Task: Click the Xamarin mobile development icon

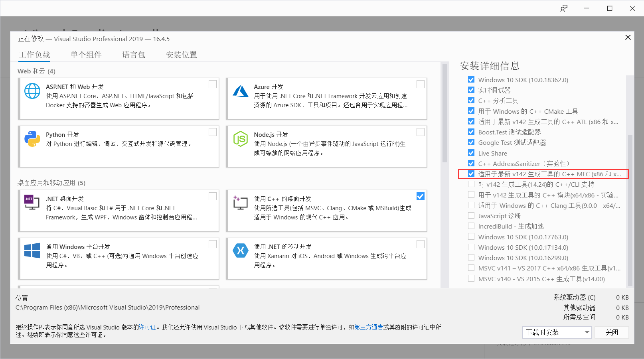Action: (241, 251)
